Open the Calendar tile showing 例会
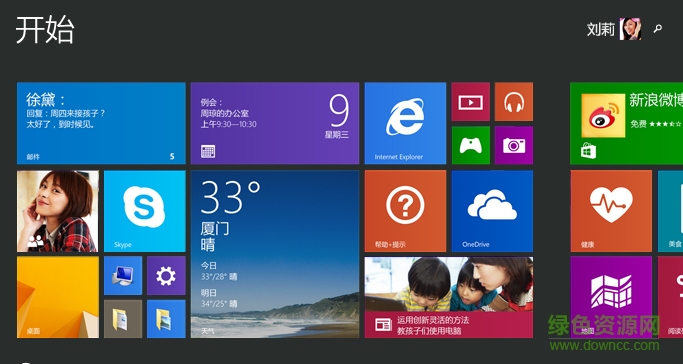The width and height of the screenshot is (683, 364). [x=275, y=123]
